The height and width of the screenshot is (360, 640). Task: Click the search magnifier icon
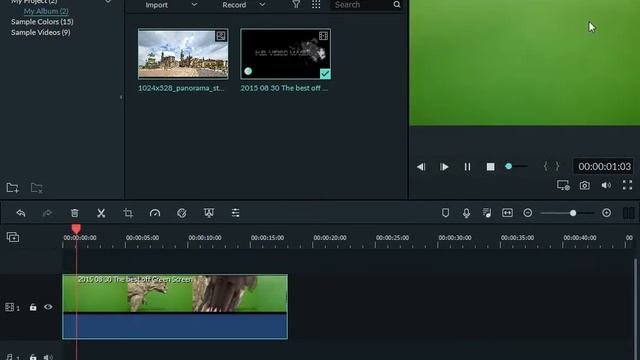397,5
